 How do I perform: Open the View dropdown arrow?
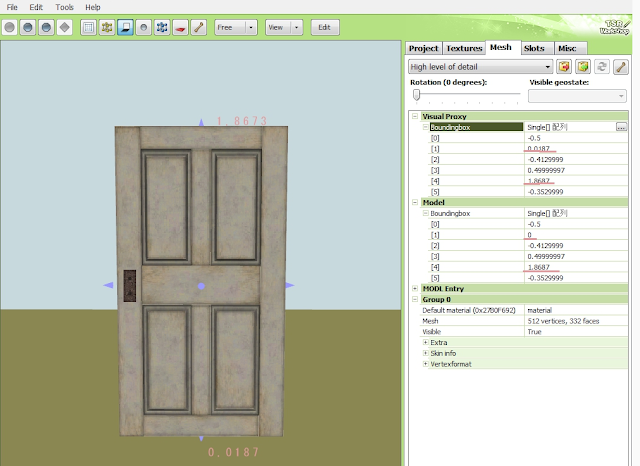[x=297, y=28]
